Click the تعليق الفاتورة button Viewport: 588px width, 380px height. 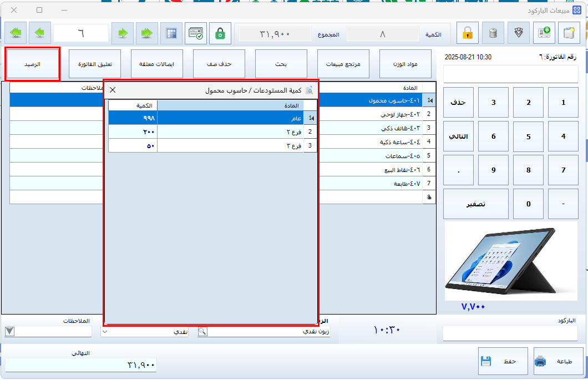coord(95,64)
